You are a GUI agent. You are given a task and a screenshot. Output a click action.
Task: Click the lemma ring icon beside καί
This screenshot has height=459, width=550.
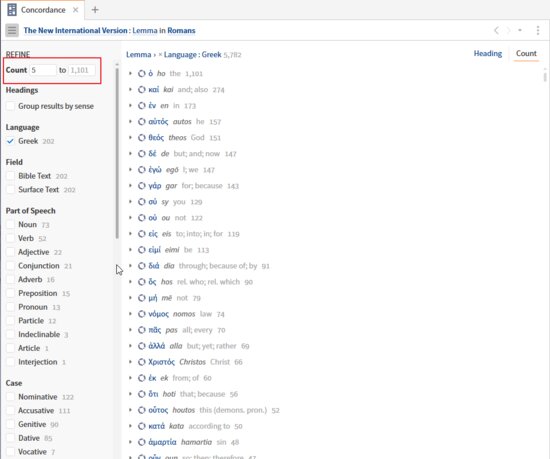tap(141, 90)
